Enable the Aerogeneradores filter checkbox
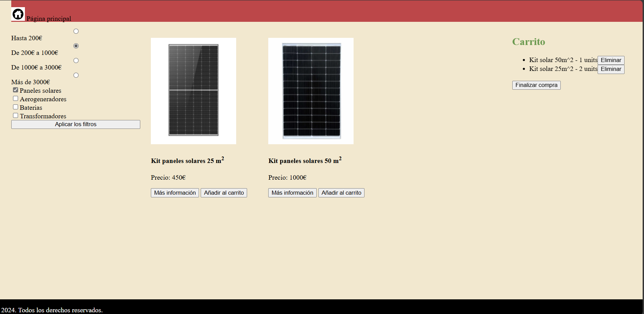644x314 pixels. [16, 99]
